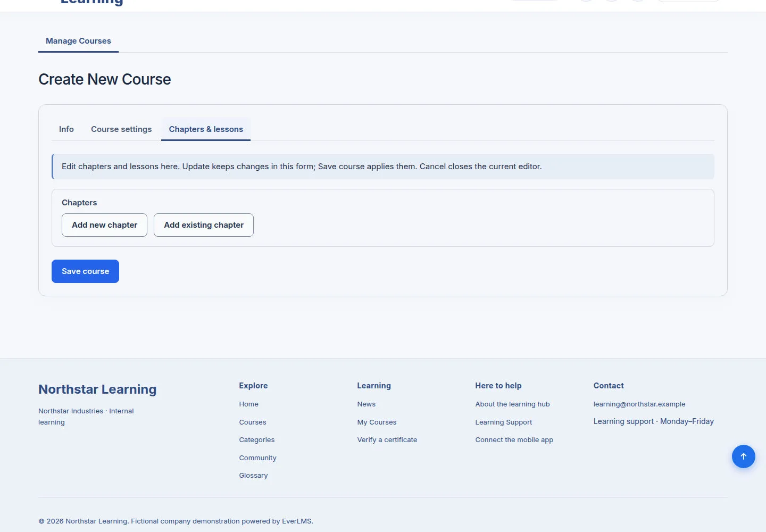The width and height of the screenshot is (766, 532).
Task: Open the Connect the mobile app link
Action: pos(514,440)
